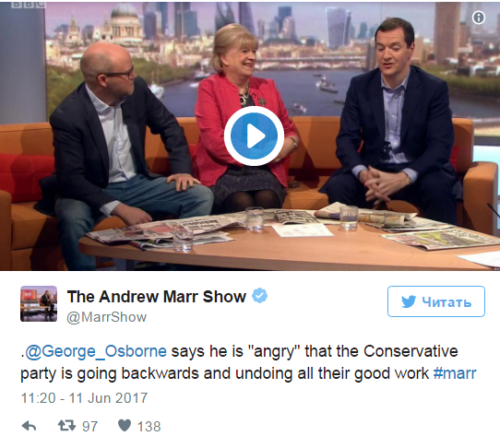Click the retweet count 97
This screenshot has width=500, height=448.
click(89, 426)
